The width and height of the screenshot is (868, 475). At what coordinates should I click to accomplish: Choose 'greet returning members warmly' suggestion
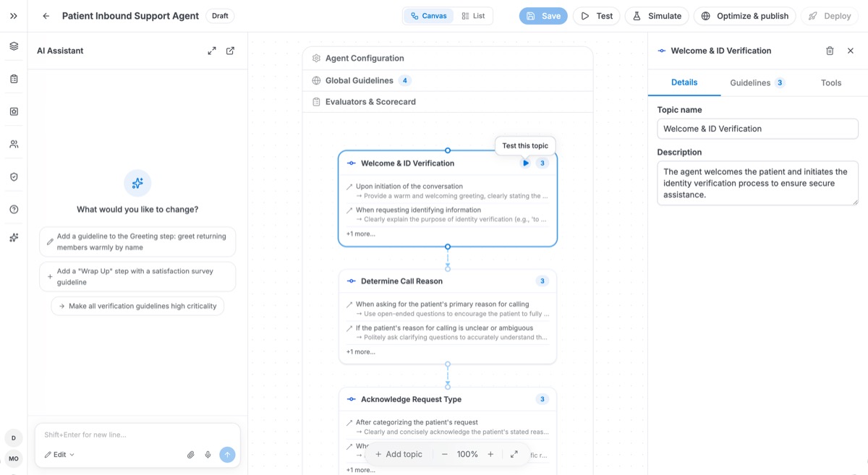pyautogui.click(x=137, y=241)
